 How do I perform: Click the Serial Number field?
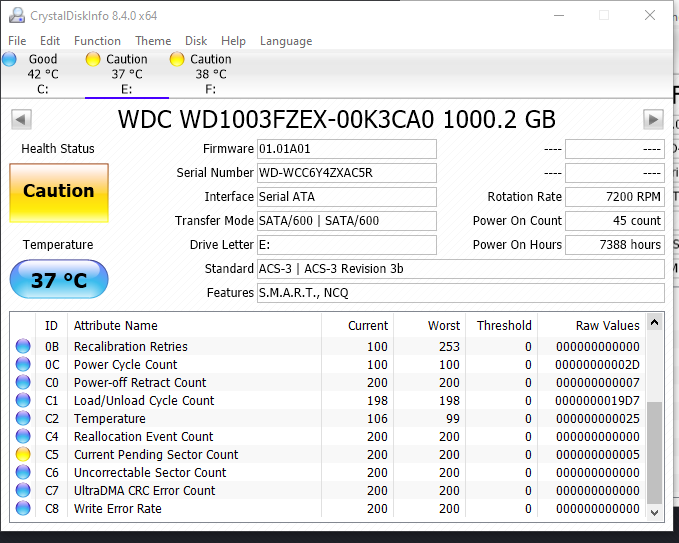[346, 173]
